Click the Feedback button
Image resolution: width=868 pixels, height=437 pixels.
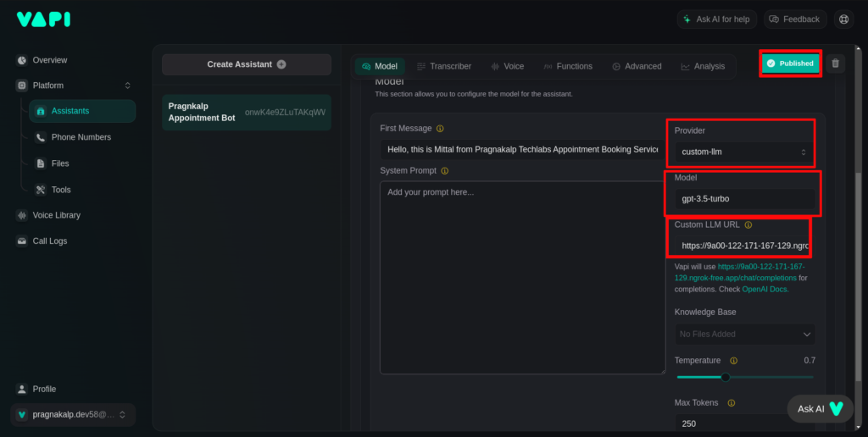(x=795, y=19)
